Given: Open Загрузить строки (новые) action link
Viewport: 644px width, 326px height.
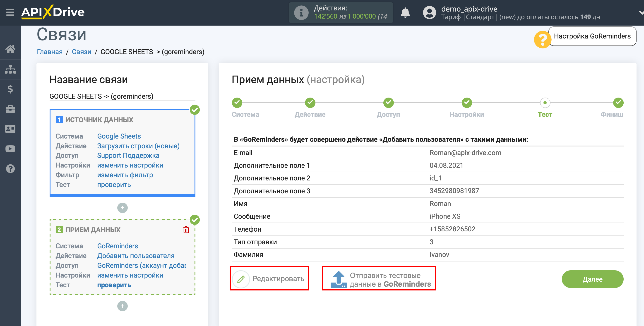Looking at the screenshot, I should click(138, 146).
